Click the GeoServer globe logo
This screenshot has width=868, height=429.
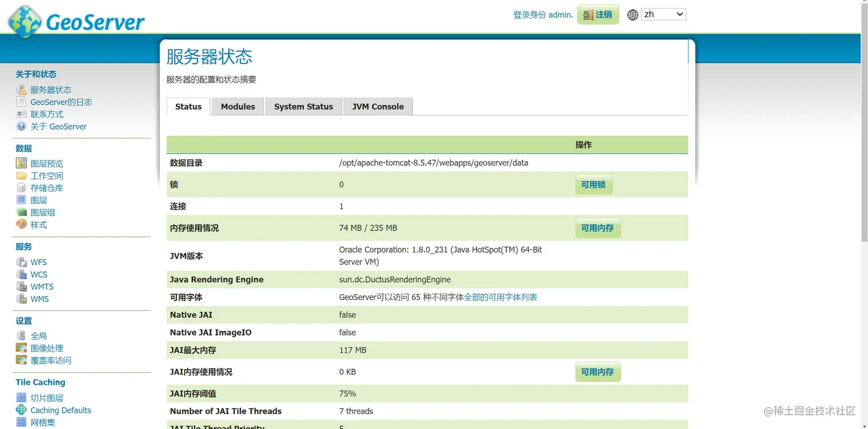tap(24, 22)
